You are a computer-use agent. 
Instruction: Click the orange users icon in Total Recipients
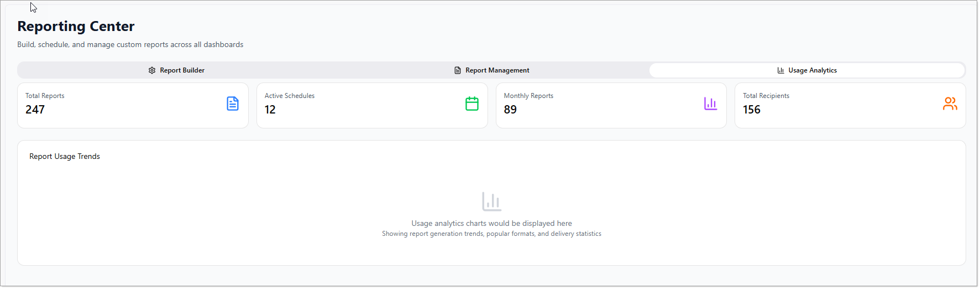coord(950,104)
